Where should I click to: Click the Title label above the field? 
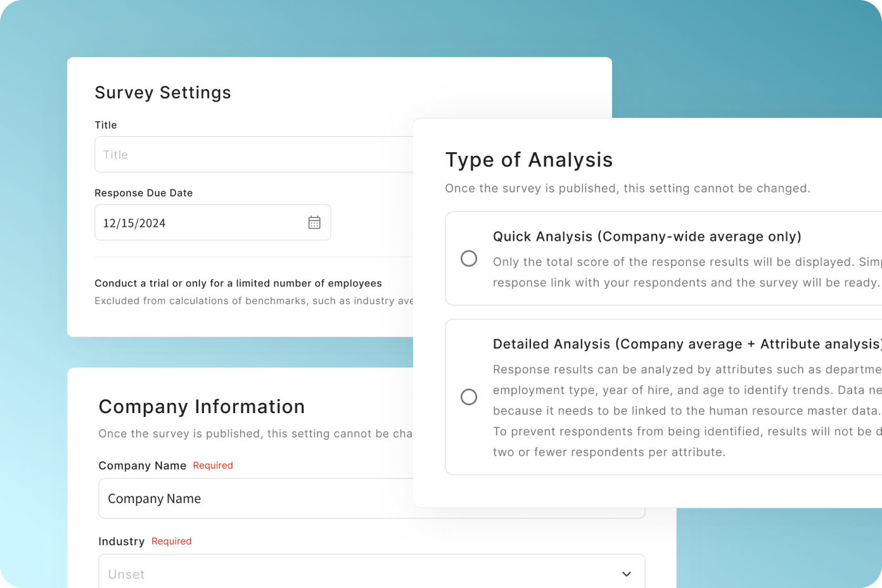tap(106, 125)
